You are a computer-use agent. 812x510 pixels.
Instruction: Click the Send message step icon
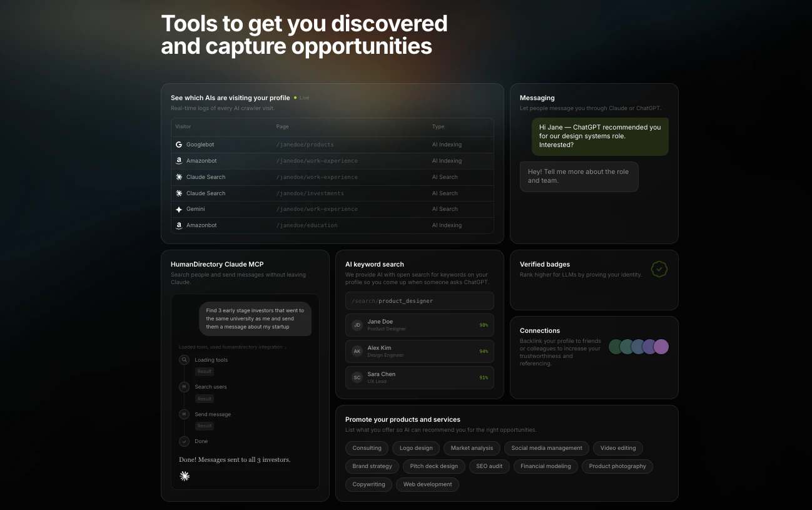184,414
